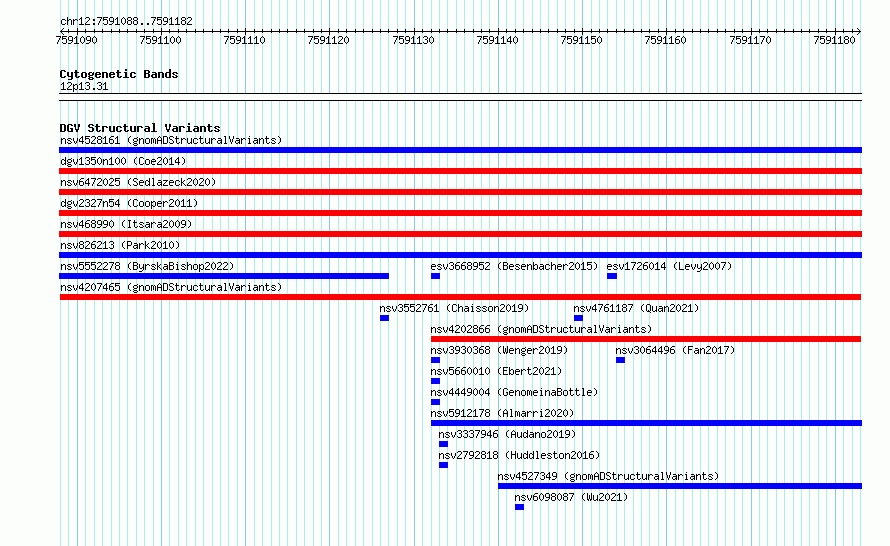
Task: Click the red bar under nsv4207465
Action: 460,297
